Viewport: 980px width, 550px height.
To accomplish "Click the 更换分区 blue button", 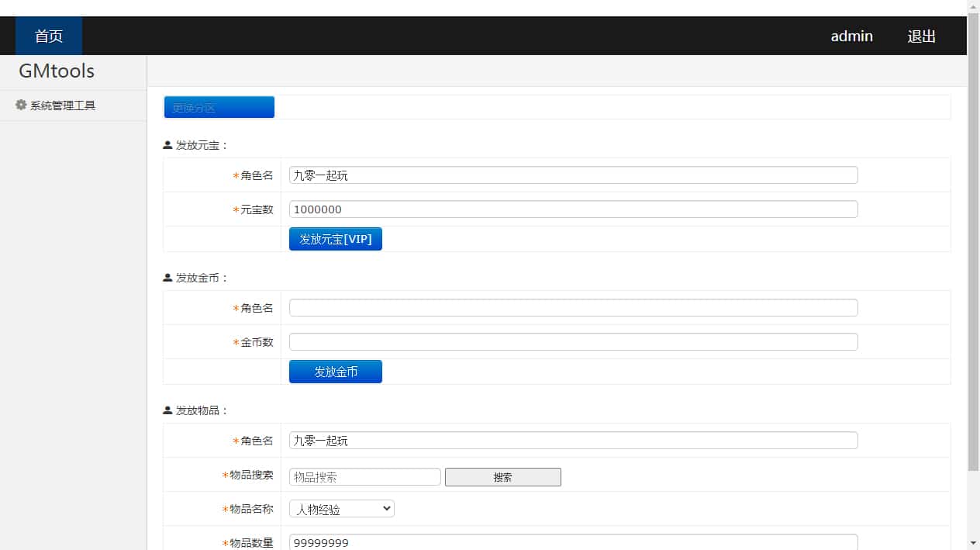I will click(219, 108).
